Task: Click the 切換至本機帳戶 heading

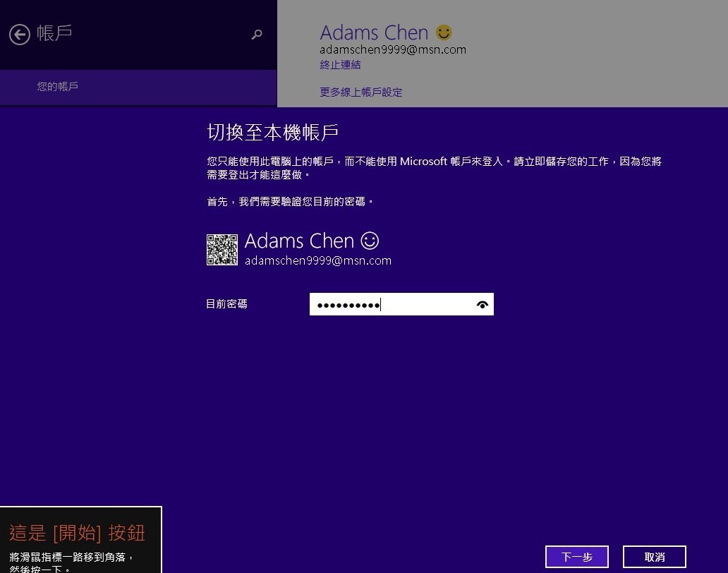Action: [272, 133]
